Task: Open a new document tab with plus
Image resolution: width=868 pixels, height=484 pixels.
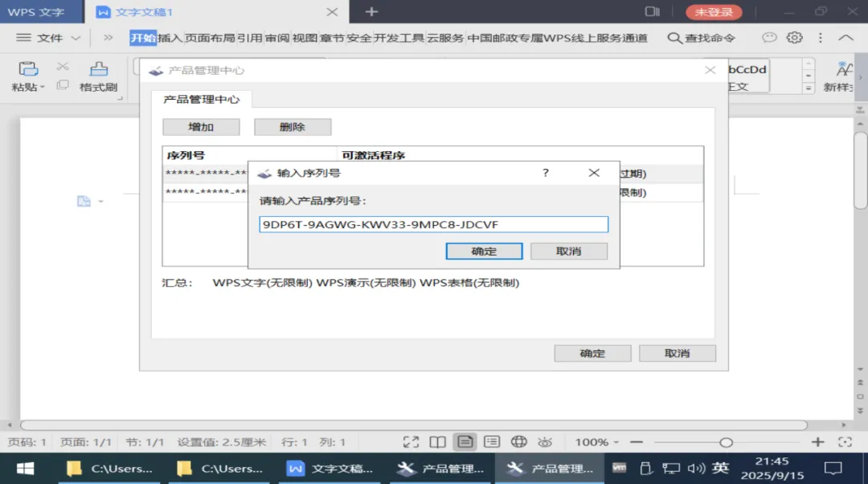Action: [371, 11]
